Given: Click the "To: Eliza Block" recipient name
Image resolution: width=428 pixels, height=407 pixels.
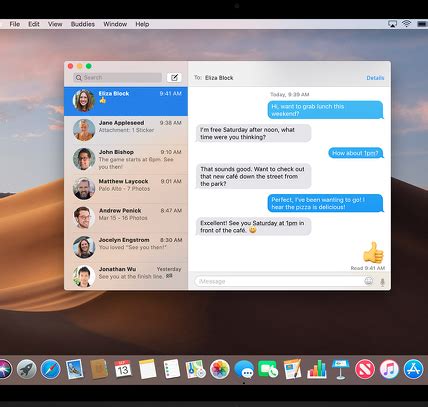Looking at the screenshot, I should (x=219, y=78).
